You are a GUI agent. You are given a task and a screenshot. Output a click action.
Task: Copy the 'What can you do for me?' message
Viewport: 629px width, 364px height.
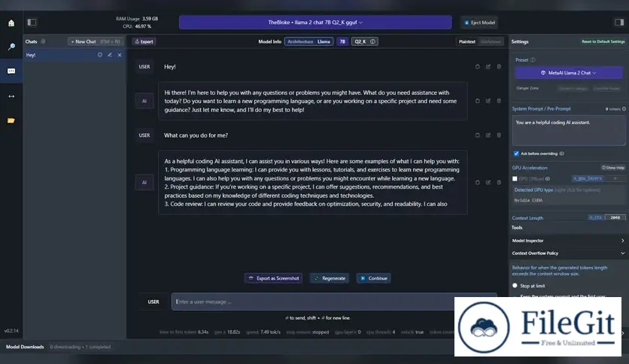pos(477,135)
